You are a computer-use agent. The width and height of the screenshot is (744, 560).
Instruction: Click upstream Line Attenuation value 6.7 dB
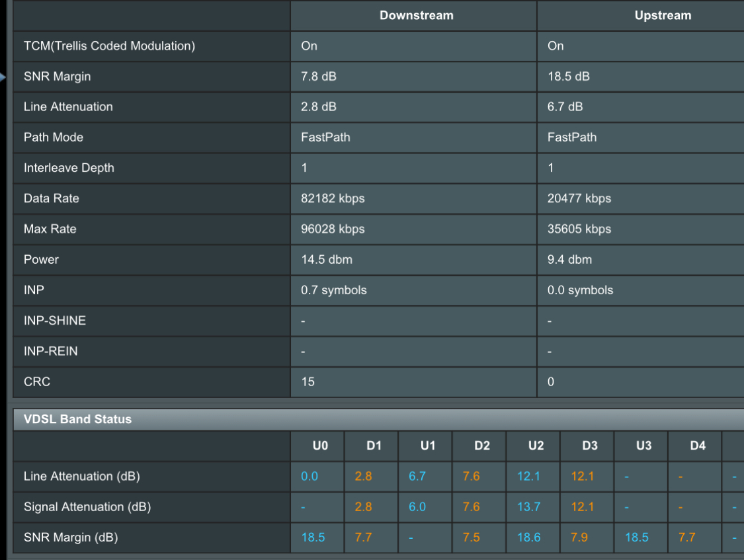coord(565,106)
